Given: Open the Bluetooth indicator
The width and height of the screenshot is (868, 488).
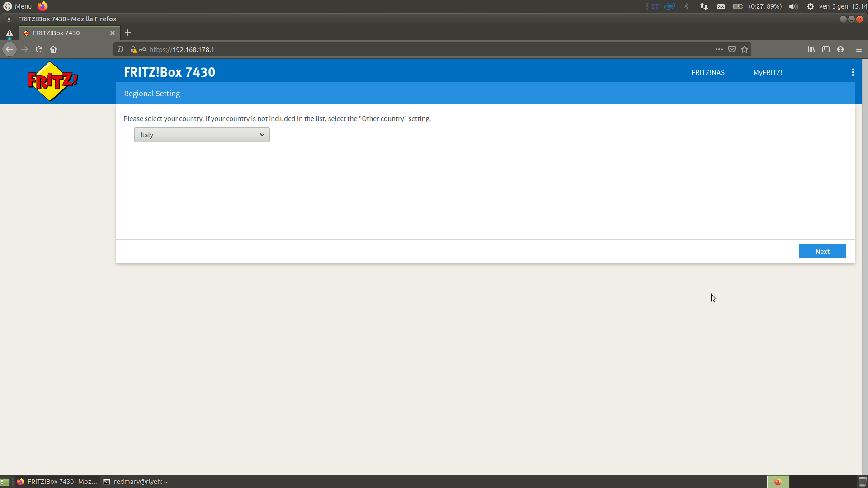Looking at the screenshot, I should coord(686,6).
